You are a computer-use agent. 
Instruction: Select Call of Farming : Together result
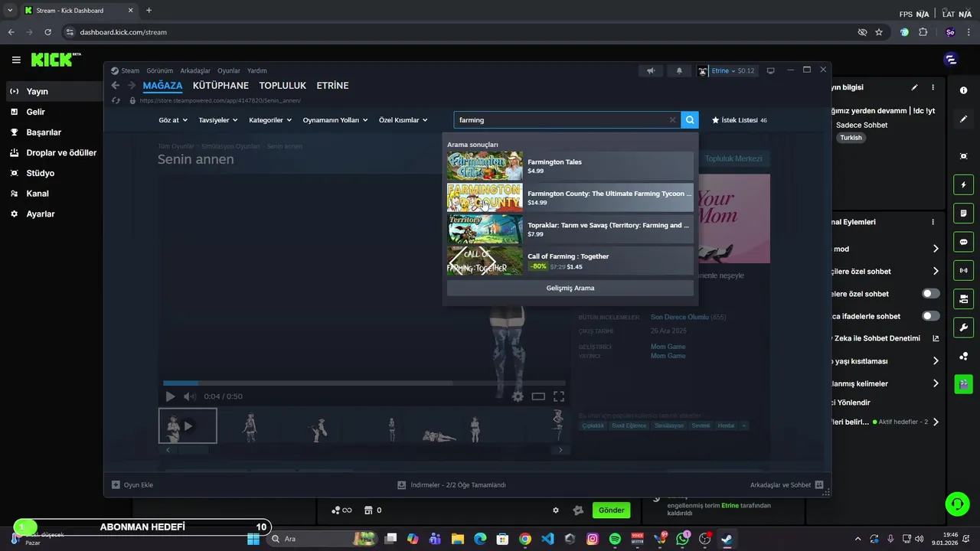point(570,261)
